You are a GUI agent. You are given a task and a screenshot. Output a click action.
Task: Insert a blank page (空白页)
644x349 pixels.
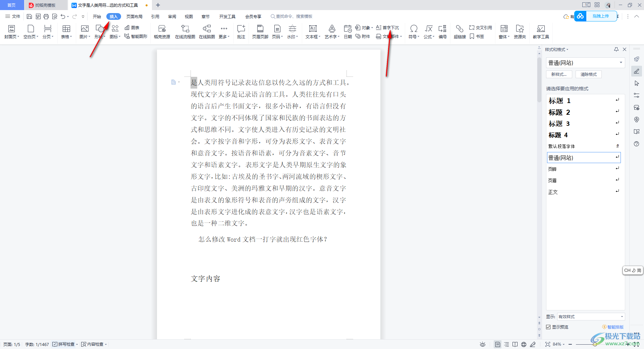31,32
